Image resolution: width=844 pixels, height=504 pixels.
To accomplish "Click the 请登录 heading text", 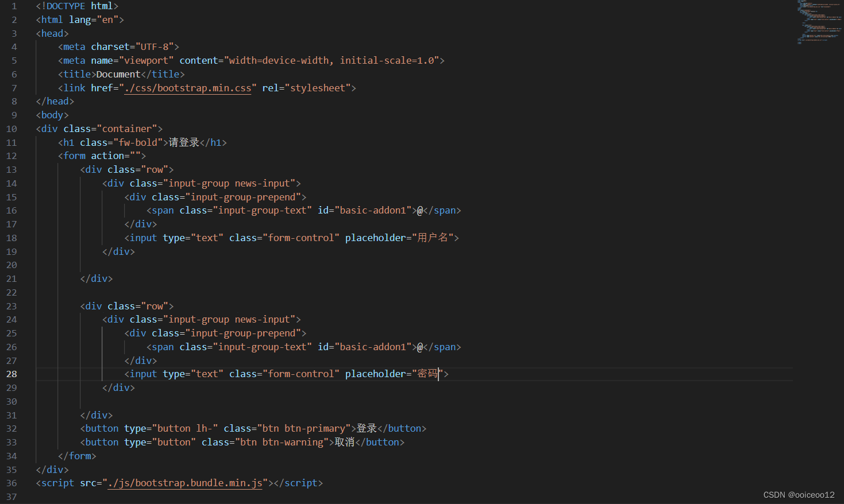I will click(184, 142).
